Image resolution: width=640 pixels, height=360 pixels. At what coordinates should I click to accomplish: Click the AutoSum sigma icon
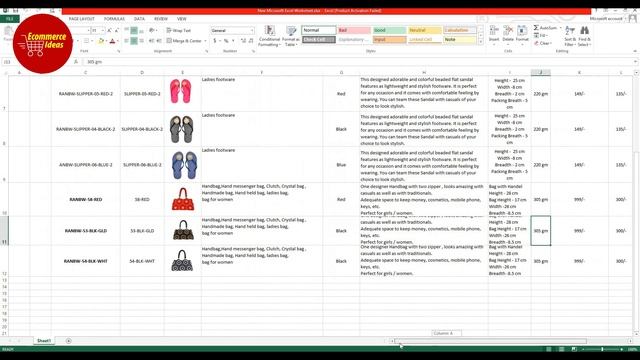tap(536, 28)
